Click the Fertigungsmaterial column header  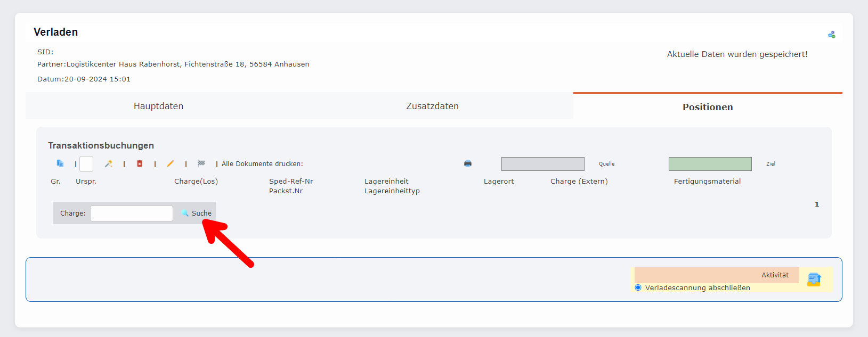707,182
